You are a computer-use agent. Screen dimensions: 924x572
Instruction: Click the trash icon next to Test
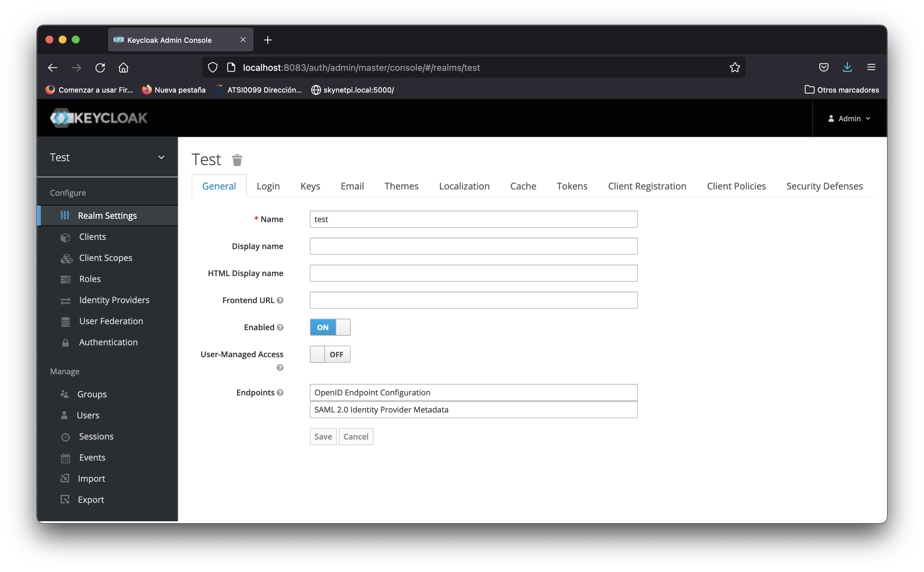[x=237, y=160]
